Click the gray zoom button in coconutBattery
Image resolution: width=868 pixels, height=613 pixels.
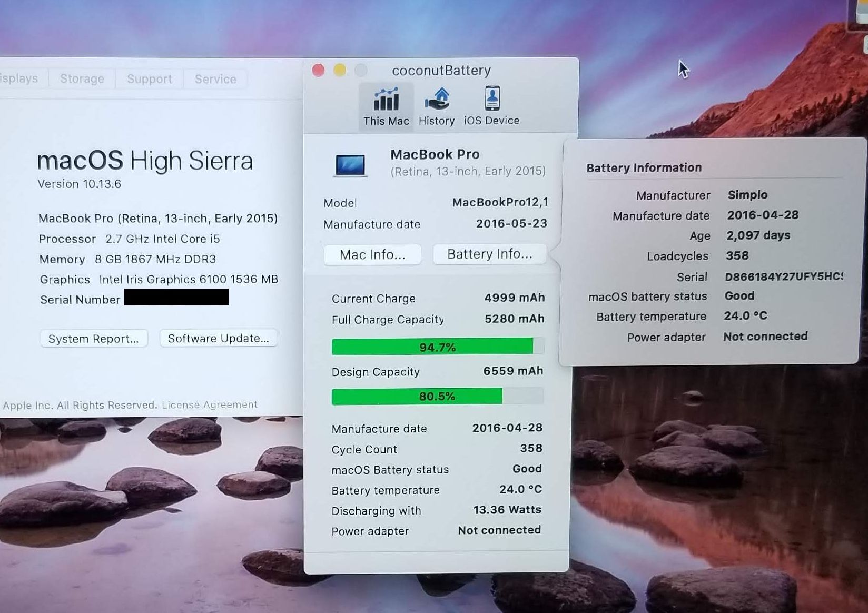click(361, 71)
